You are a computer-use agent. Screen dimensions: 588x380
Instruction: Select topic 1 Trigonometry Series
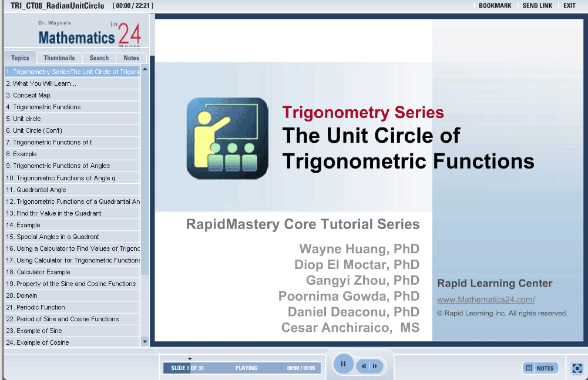click(x=72, y=72)
